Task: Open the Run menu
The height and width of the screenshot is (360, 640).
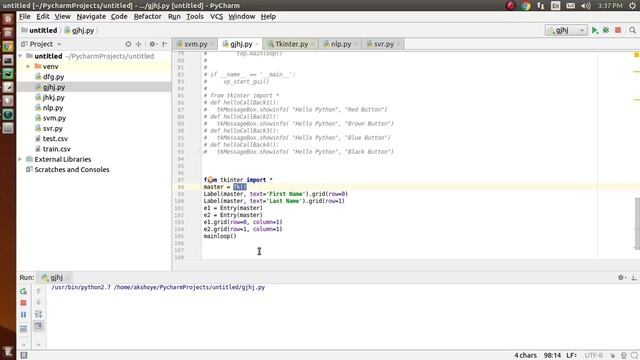Action: click(174, 17)
